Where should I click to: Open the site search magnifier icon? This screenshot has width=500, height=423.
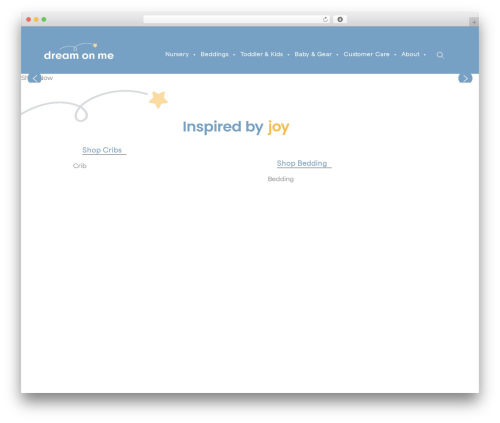(440, 55)
